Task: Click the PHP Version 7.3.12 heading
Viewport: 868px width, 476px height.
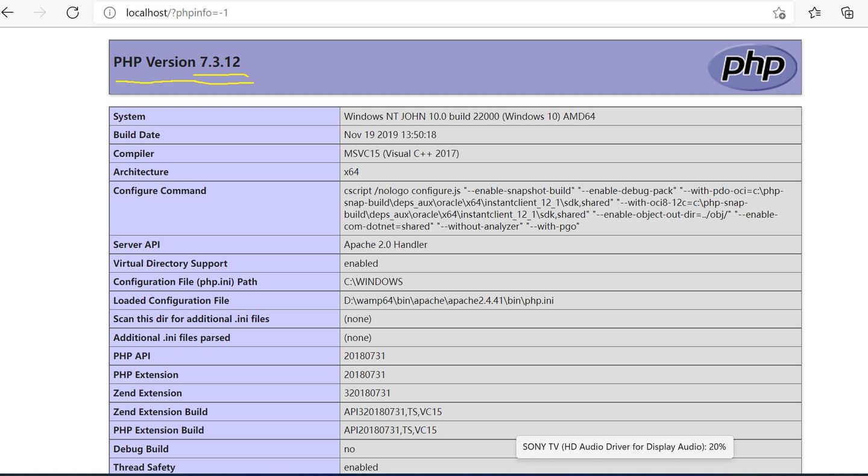Action: pyautogui.click(x=177, y=62)
